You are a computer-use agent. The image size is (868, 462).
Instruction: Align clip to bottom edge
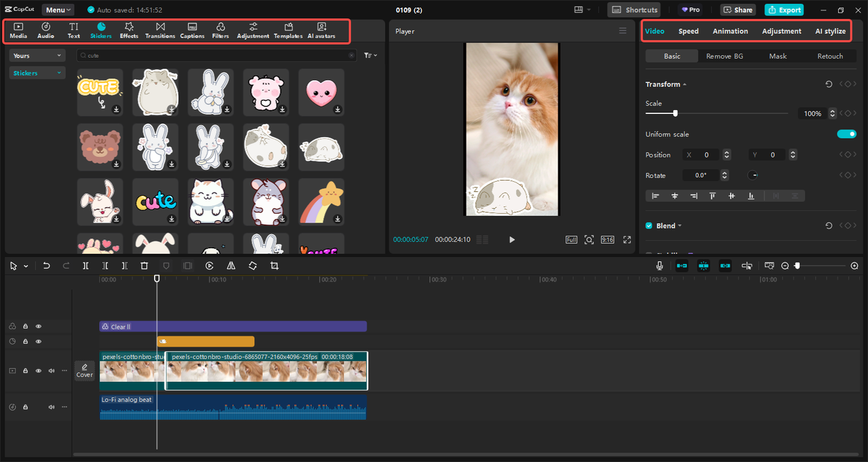pyautogui.click(x=751, y=195)
